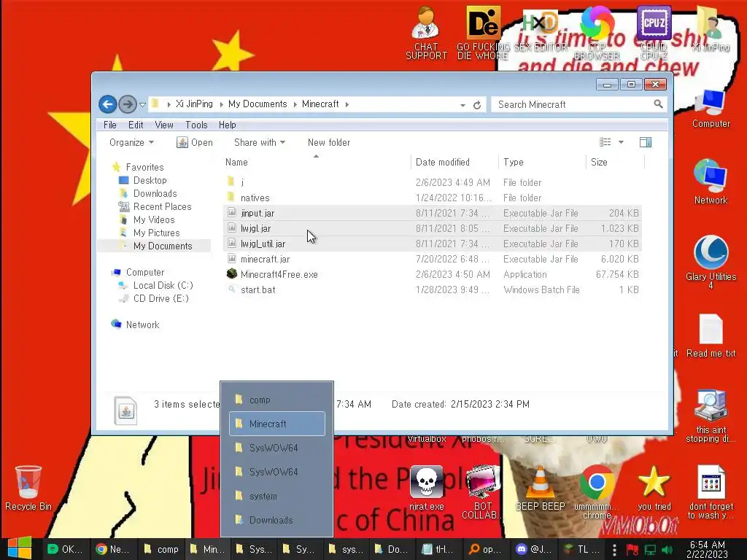This screenshot has height=560, width=747.
Task: Click the Open toolbar button
Action: click(194, 142)
